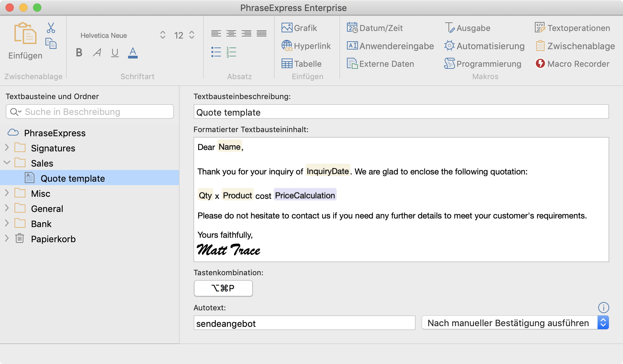Click the Hyperlink insert button
623x364 pixels.
tap(306, 46)
